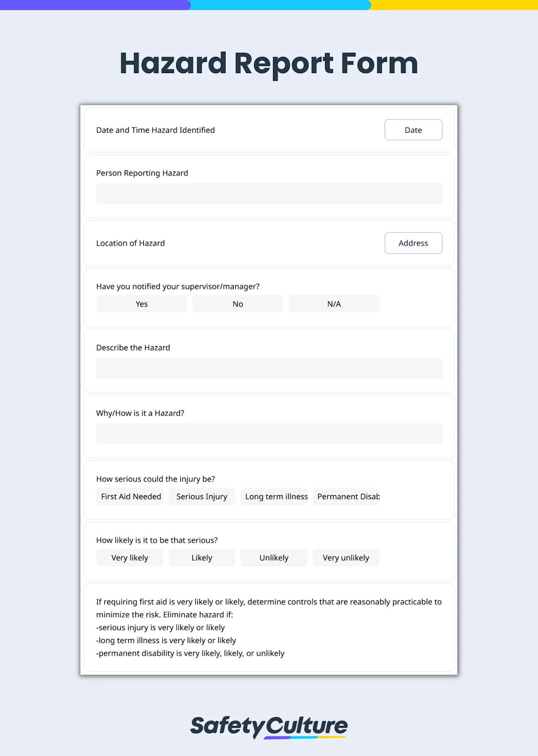The image size is (538, 756).
Task: Select No for supervisor notification
Action: pos(237,304)
